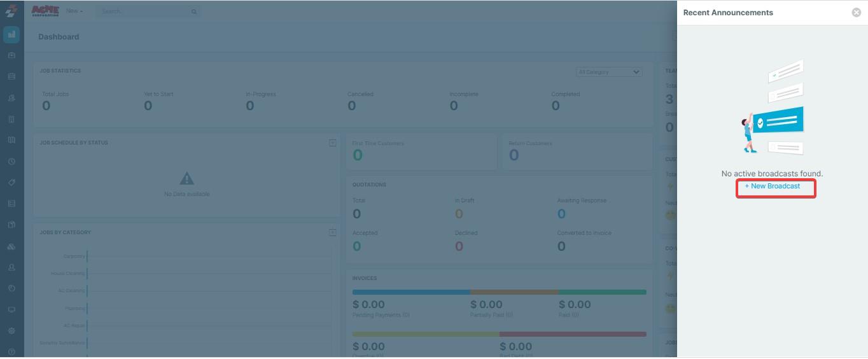Click the Return Customers value
The width and height of the screenshot is (868, 359).
pyautogui.click(x=514, y=155)
